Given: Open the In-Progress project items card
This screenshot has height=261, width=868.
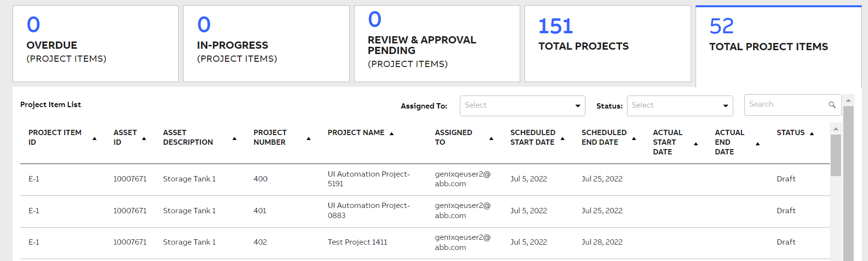Looking at the screenshot, I should tap(266, 43).
